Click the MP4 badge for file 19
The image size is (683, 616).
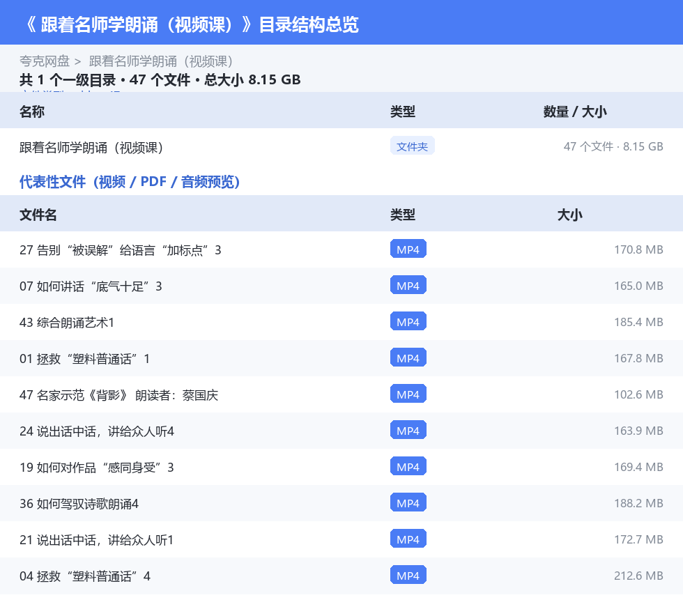(x=408, y=466)
